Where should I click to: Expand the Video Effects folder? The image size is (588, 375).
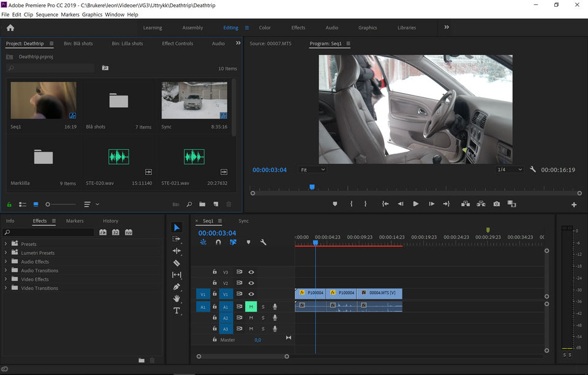coord(6,280)
